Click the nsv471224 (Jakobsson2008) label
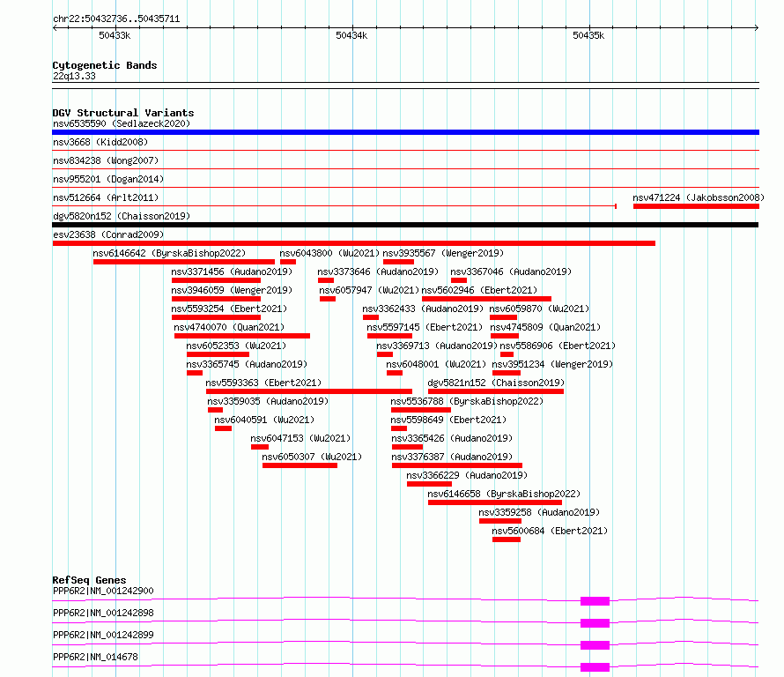 [699, 197]
